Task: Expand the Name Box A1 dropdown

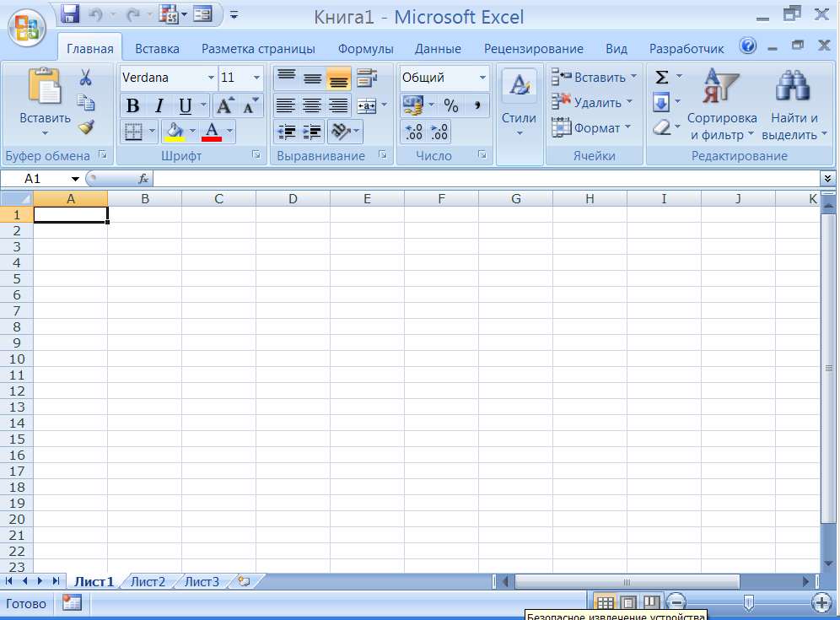Action: [x=76, y=179]
